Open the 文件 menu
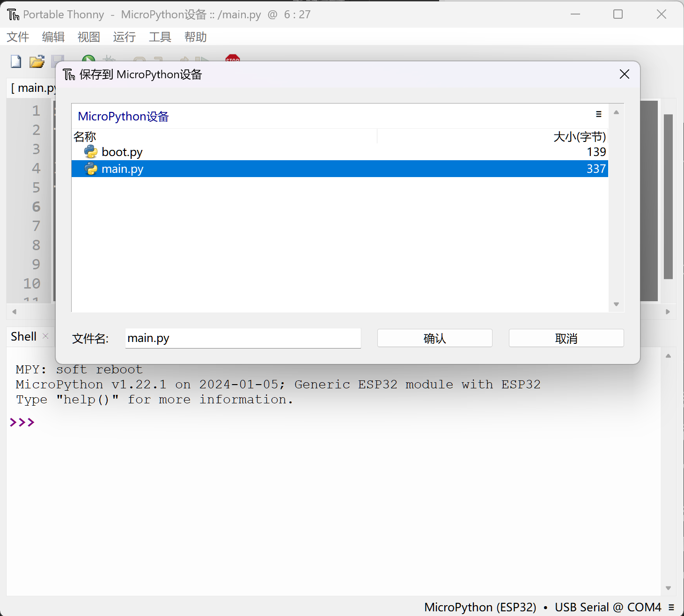This screenshot has width=684, height=616. tap(18, 37)
